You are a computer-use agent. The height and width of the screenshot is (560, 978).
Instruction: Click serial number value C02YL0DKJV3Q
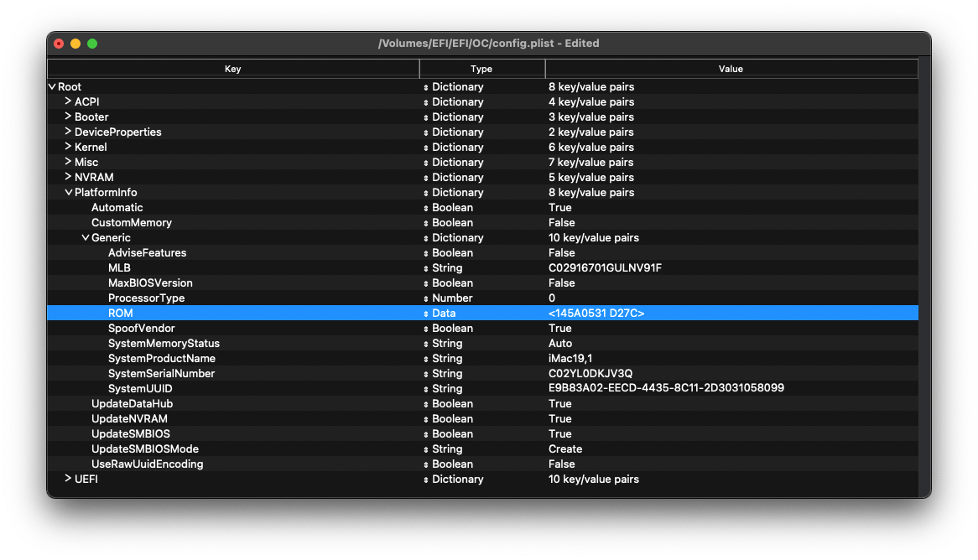(590, 374)
